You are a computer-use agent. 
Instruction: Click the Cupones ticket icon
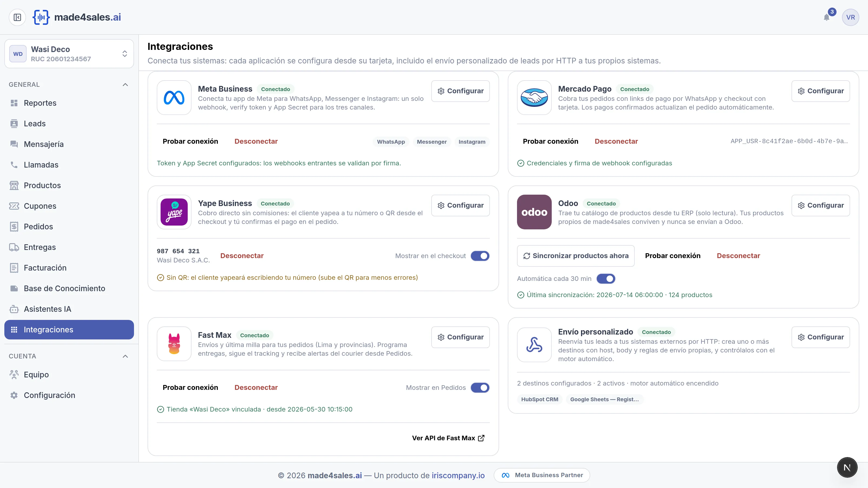coord(14,206)
